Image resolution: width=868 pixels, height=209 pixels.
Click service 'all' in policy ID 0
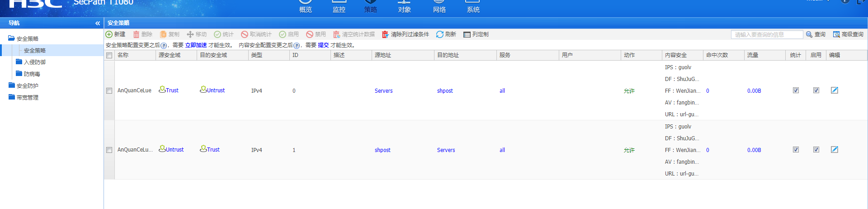click(x=502, y=91)
